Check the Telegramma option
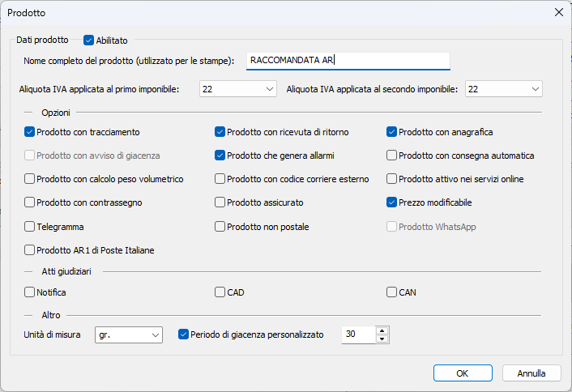Image resolution: width=572 pixels, height=392 pixels. click(x=30, y=227)
